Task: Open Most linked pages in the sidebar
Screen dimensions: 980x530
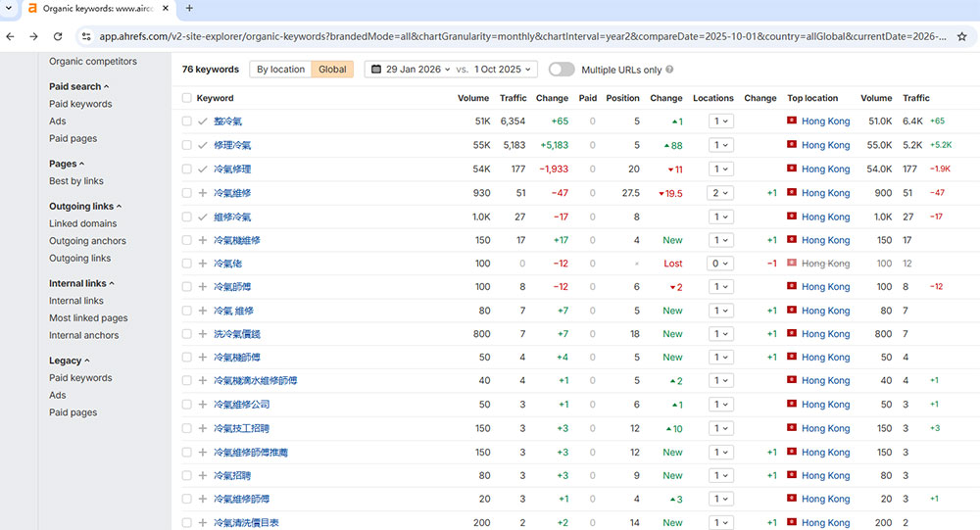Action: (89, 318)
